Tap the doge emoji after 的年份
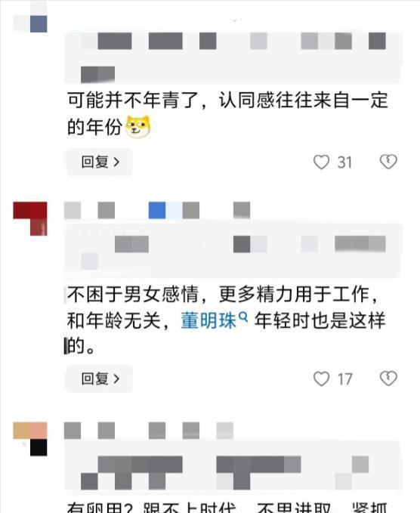 138,126
